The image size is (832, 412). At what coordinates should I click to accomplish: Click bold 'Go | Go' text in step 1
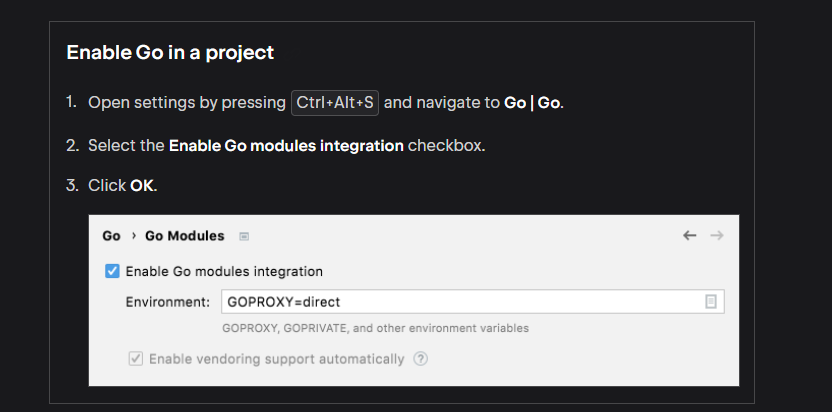tap(532, 103)
